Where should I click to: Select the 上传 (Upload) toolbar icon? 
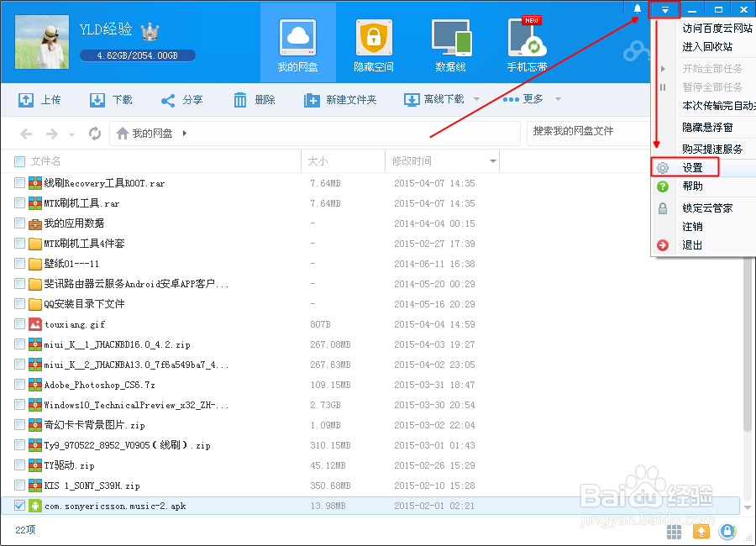click(x=25, y=99)
